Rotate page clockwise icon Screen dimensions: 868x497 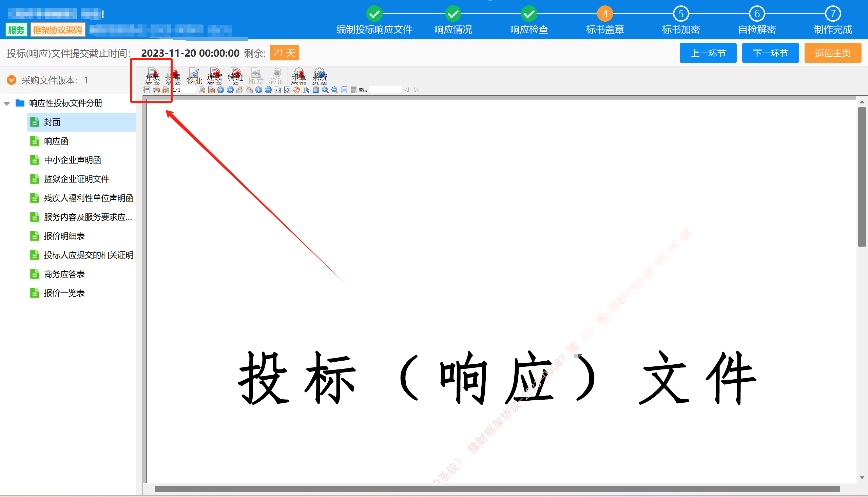[249, 90]
